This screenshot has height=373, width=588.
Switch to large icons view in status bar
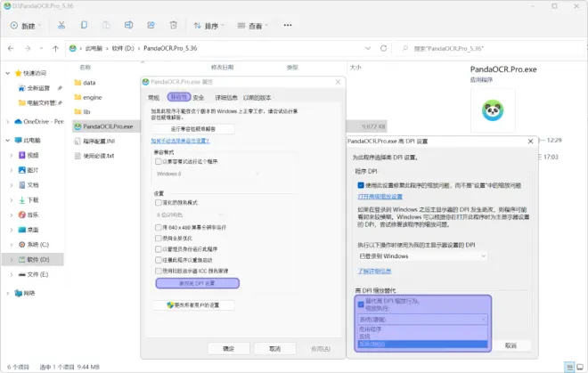pyautogui.click(x=580, y=367)
